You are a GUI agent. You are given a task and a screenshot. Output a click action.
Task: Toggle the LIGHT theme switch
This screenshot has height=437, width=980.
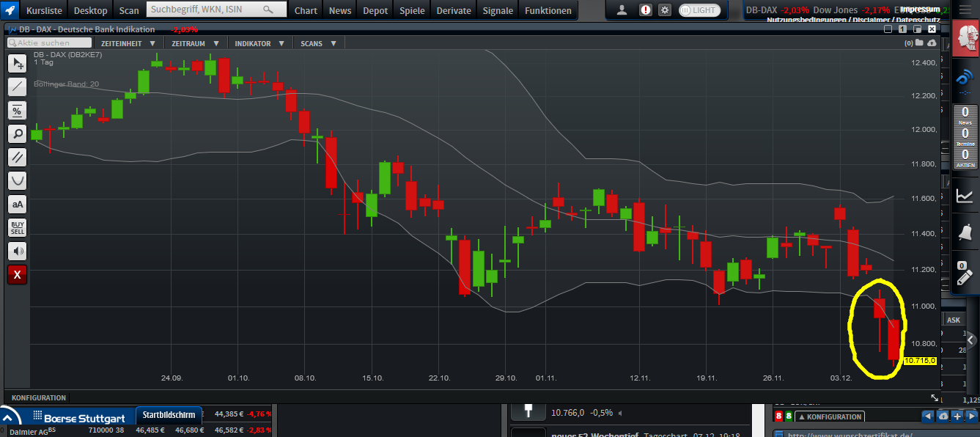[x=699, y=10]
